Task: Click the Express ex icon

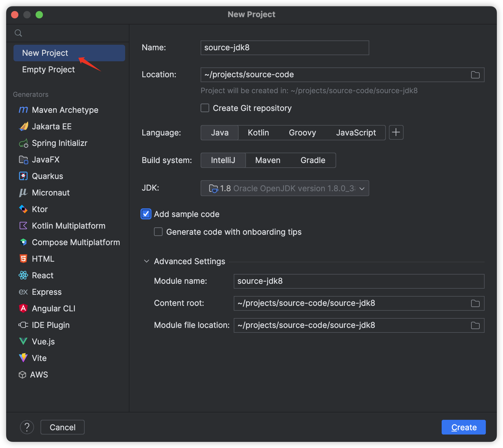Action: 23,292
